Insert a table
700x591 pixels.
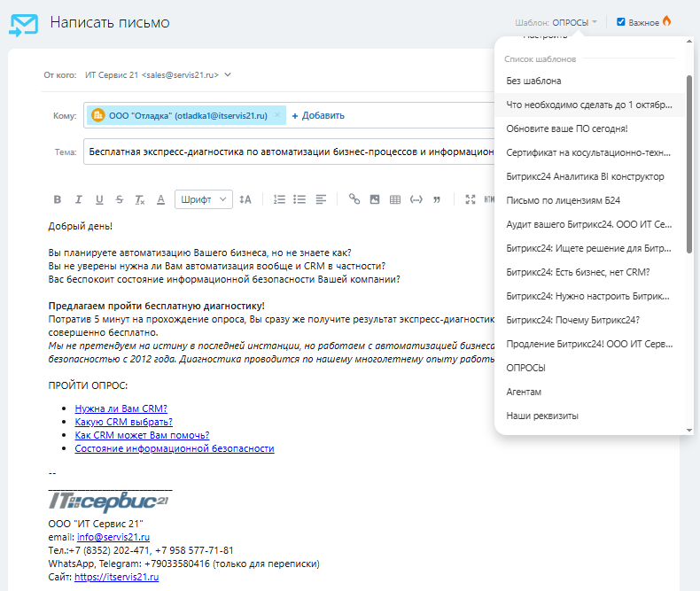(x=395, y=199)
